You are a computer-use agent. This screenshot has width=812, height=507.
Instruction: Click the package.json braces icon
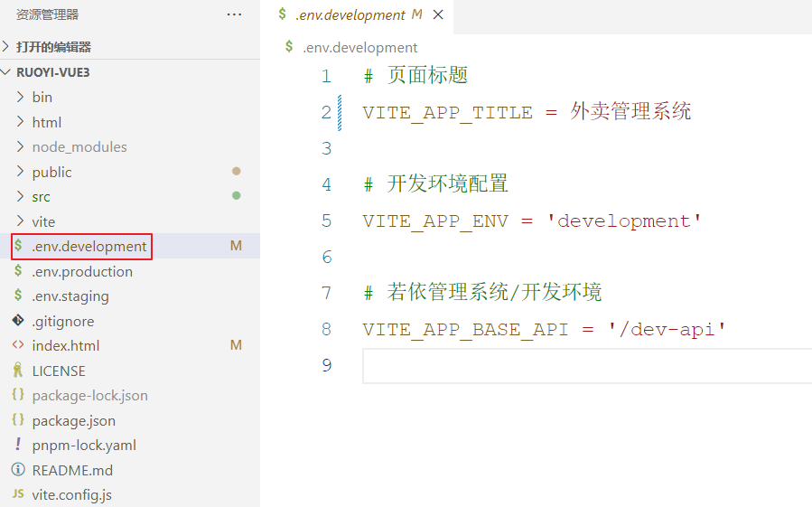[x=17, y=420]
